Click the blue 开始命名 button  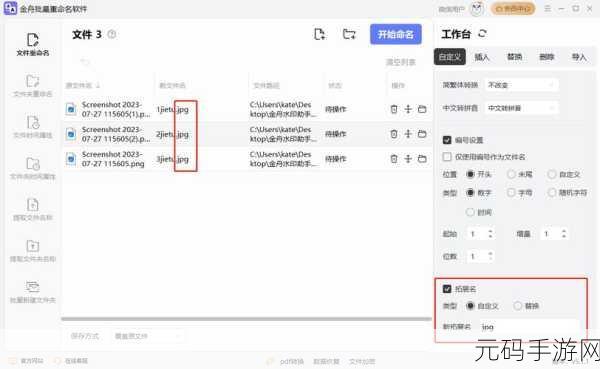[396, 34]
